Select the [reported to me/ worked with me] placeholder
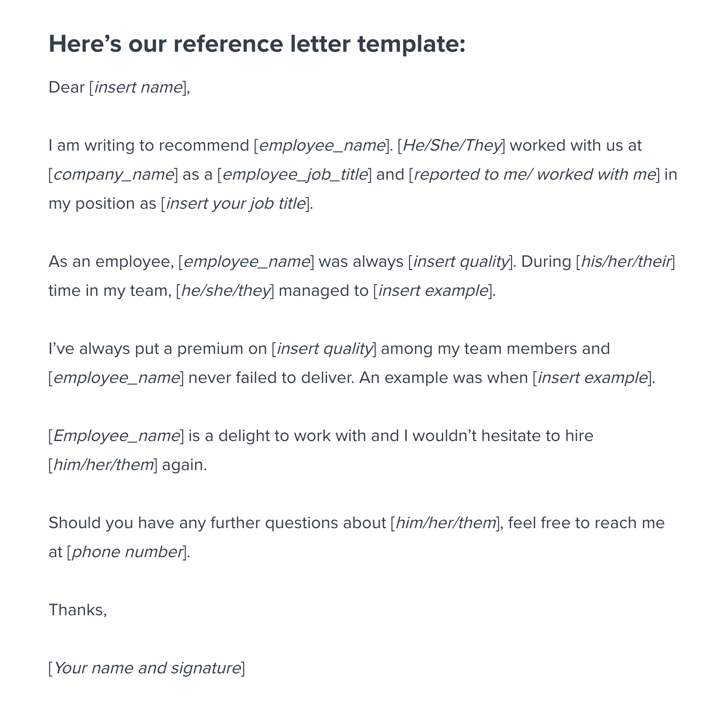This screenshot has height=711, width=728. coord(534,174)
